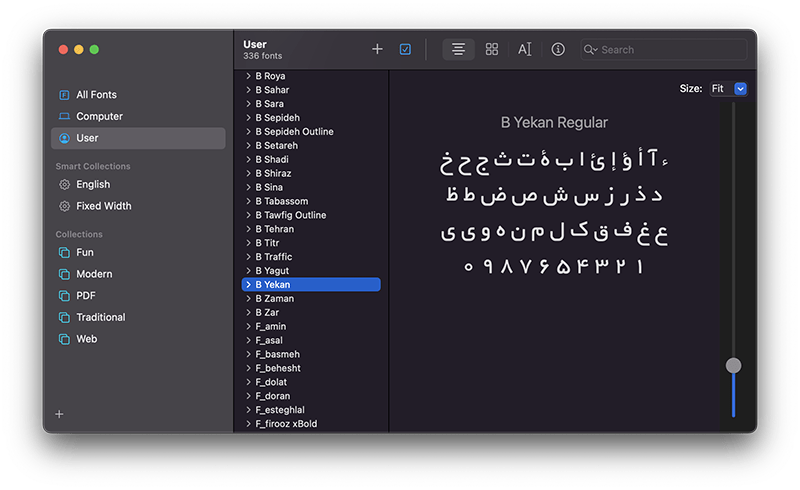Select the B Tabassom font

coord(282,201)
